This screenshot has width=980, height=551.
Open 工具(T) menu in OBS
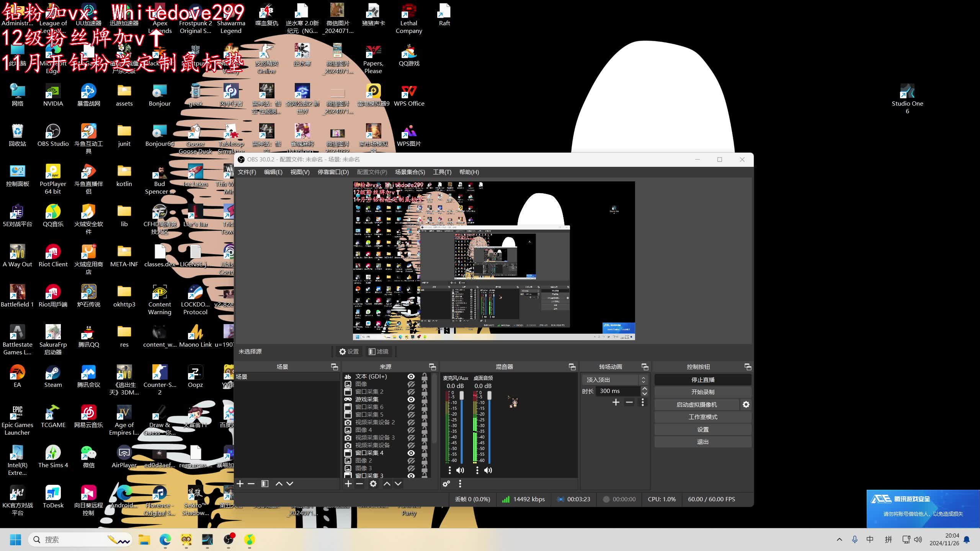point(442,172)
